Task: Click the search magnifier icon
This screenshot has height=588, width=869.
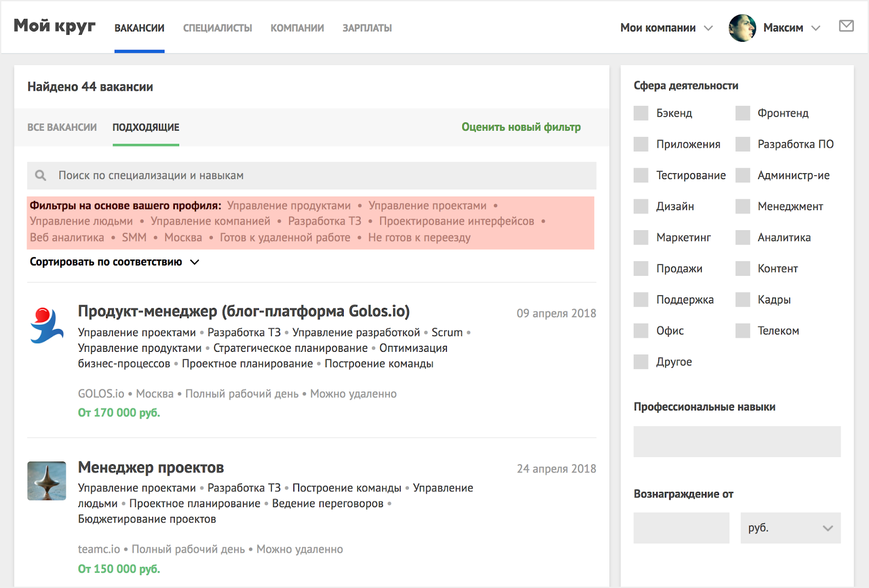Action: pos(40,175)
